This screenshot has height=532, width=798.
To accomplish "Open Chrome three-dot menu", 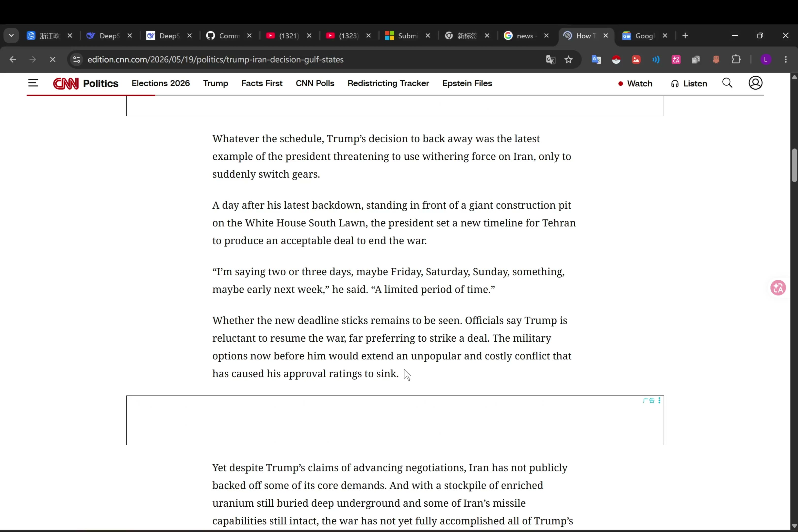I will click(x=786, y=60).
